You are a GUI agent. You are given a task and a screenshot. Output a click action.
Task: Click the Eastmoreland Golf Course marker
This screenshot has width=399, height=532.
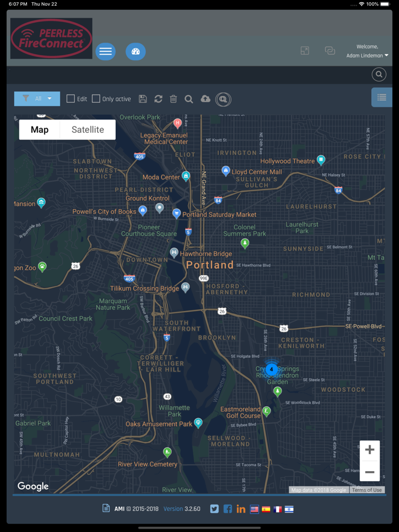pos(267,412)
